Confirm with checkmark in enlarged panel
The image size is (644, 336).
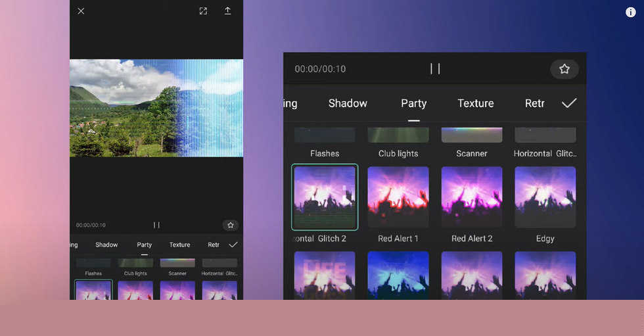(569, 103)
